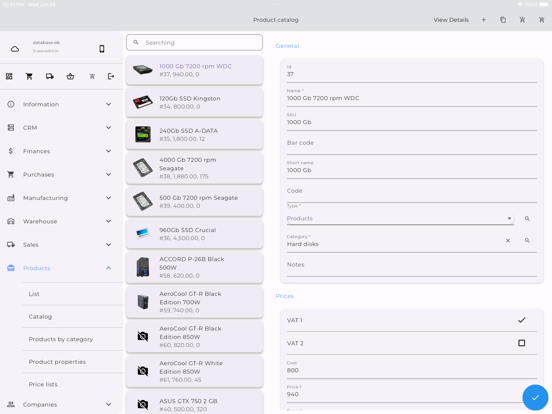
Task: Expand the Finances menu section
Action: (x=60, y=151)
